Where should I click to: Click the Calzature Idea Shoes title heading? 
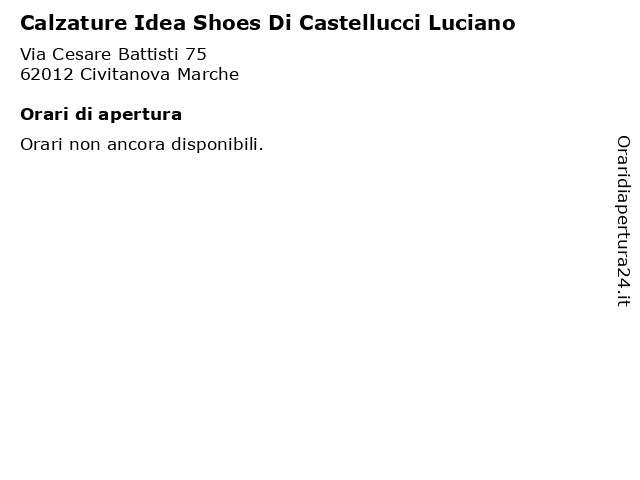[x=268, y=23]
